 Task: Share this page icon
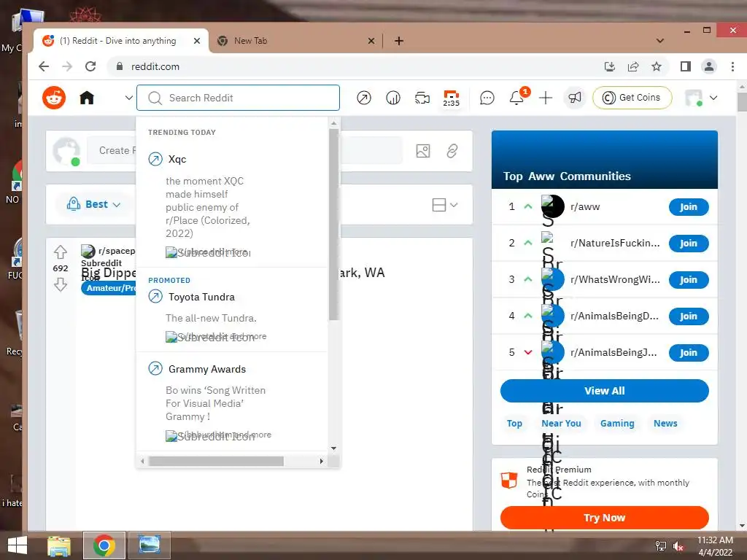(633, 66)
